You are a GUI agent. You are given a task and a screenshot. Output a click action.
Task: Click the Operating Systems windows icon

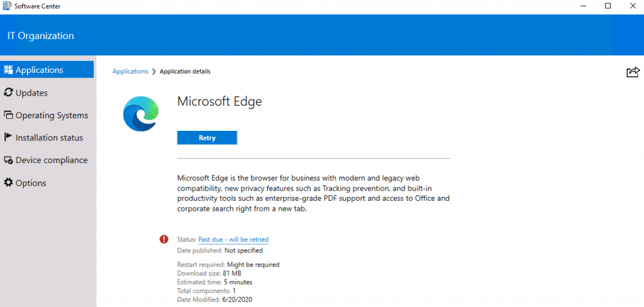(8, 115)
